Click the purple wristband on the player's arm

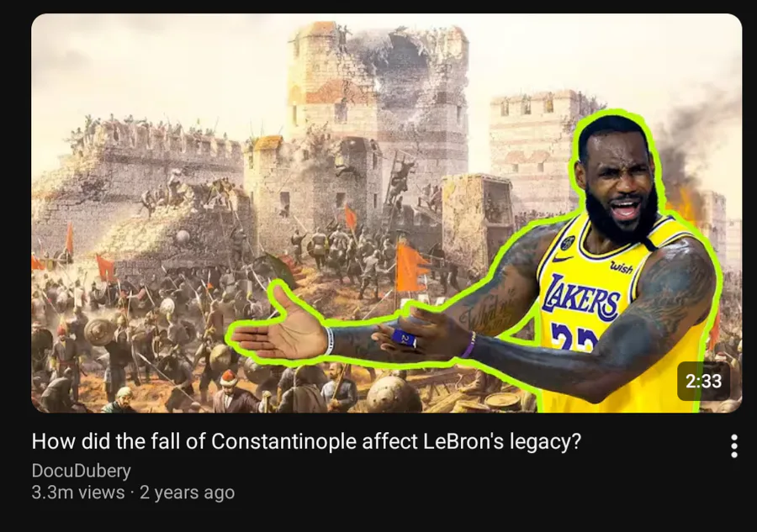pos(468,345)
